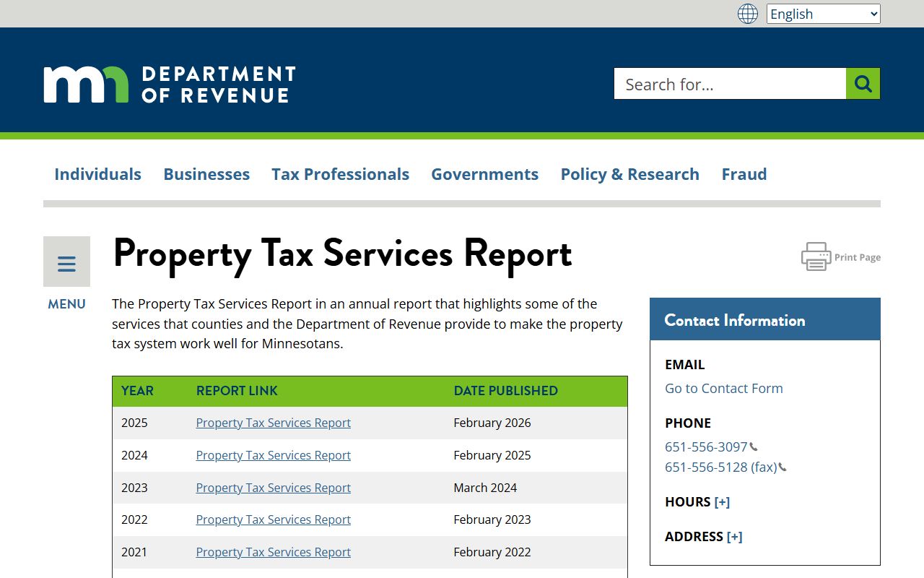Select the 2022 year cell
Viewport: 924px width, 578px height.
coord(134,519)
